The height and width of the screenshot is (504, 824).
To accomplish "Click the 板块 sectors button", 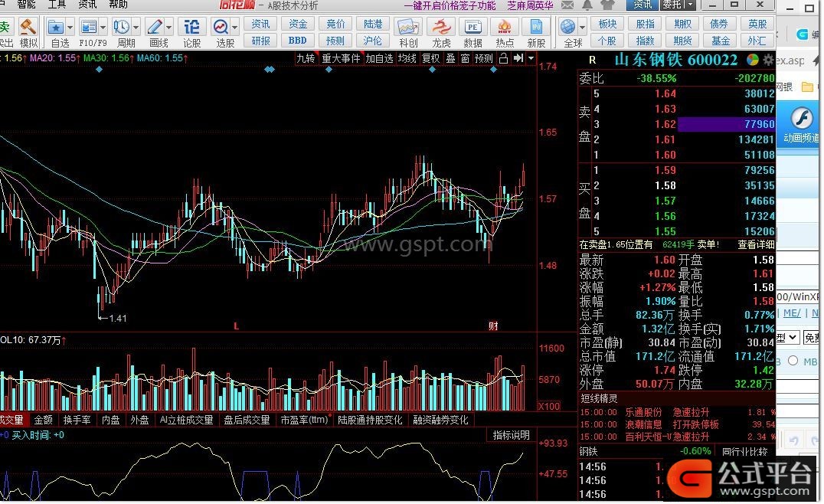I will tap(607, 24).
